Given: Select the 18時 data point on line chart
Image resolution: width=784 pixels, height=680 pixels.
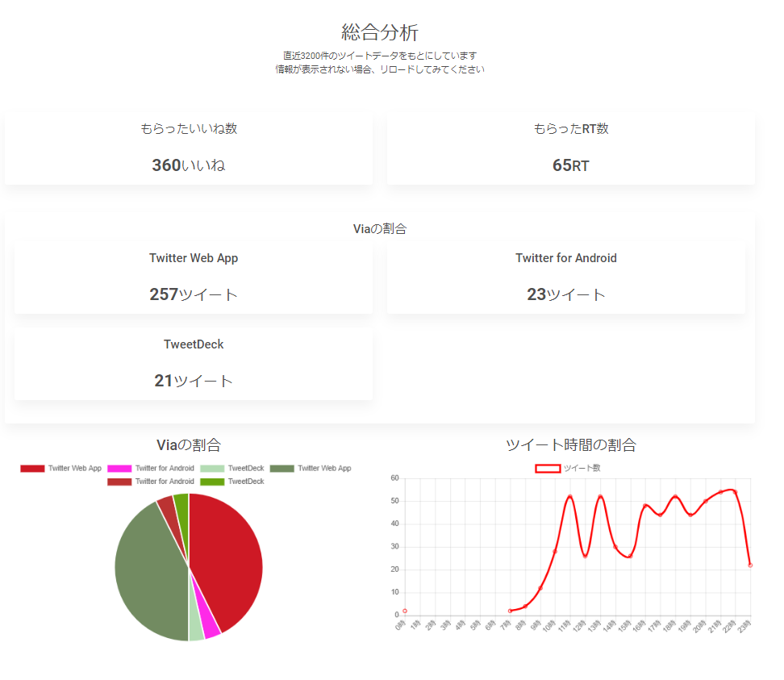Looking at the screenshot, I should [x=675, y=497].
